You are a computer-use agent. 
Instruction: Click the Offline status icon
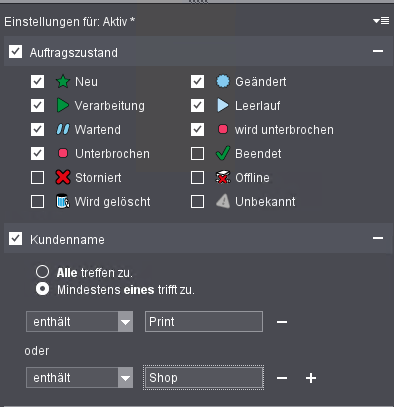tap(223, 177)
